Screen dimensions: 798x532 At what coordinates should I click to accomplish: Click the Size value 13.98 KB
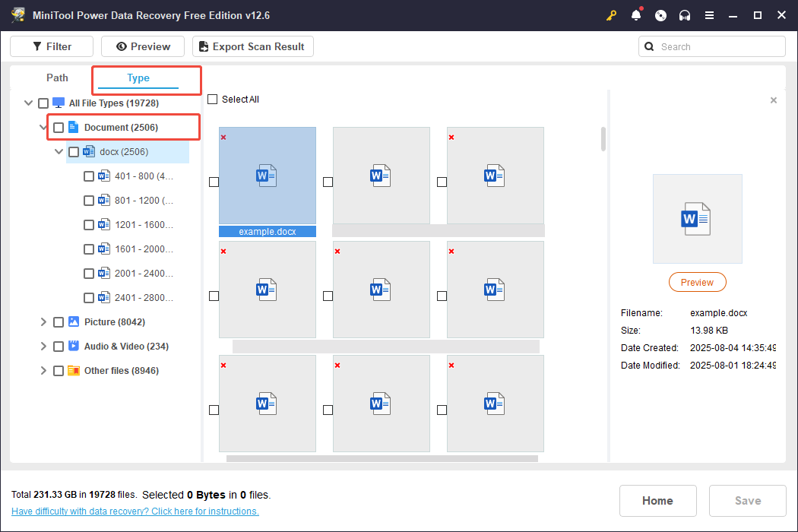pyautogui.click(x=709, y=331)
